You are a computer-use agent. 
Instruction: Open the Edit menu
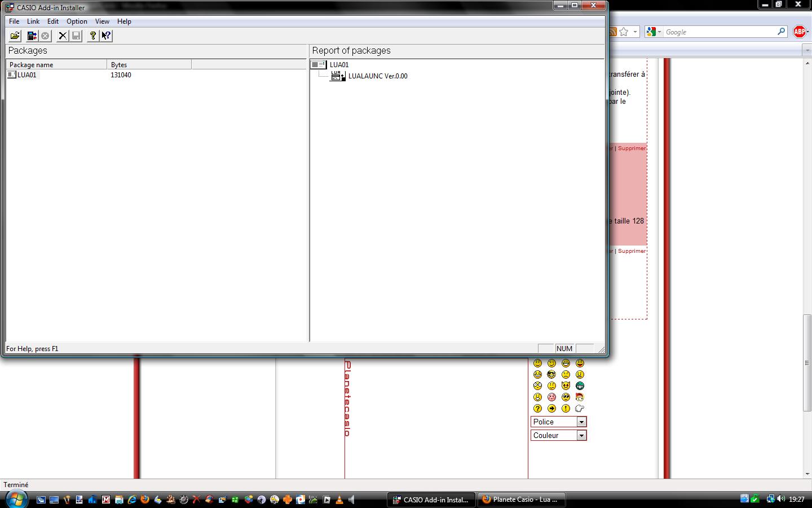[x=53, y=21]
